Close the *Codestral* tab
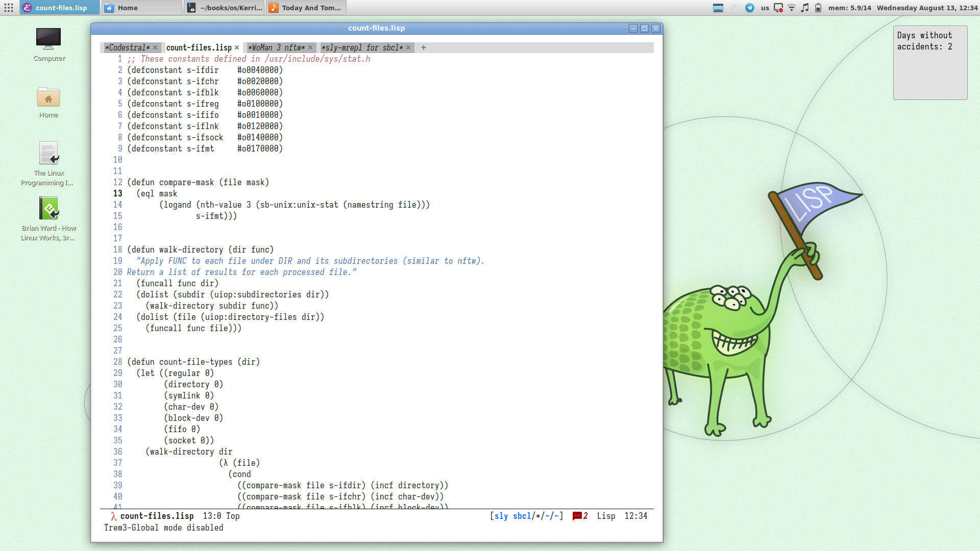980x551 pixels. (155, 47)
